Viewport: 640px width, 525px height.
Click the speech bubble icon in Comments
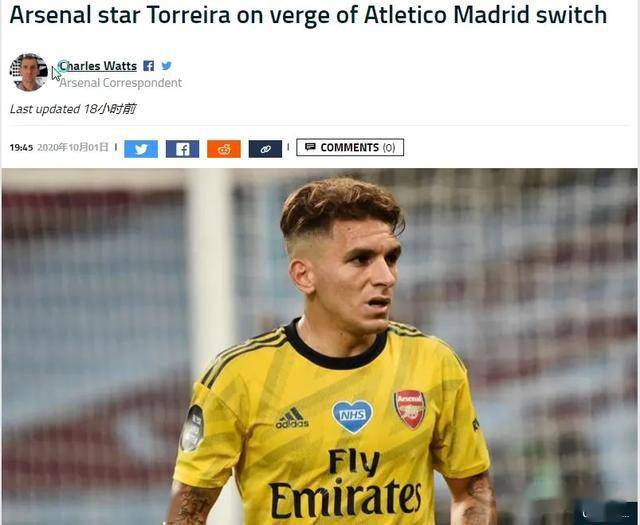tap(310, 147)
